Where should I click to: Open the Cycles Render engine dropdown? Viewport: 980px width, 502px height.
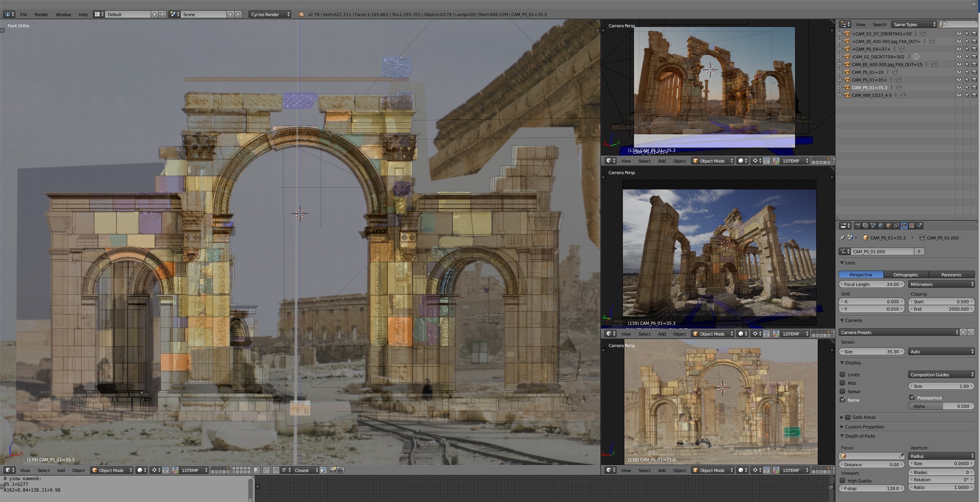point(270,14)
